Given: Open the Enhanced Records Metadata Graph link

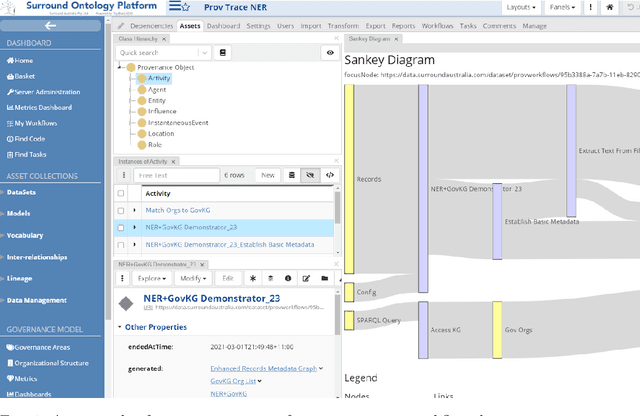Looking at the screenshot, I should 264,369.
